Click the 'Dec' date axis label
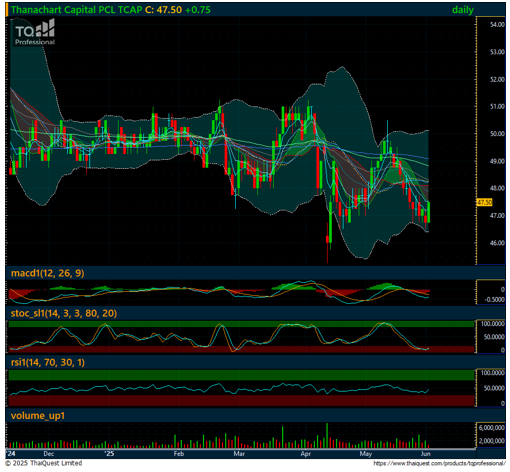510x472 pixels. pos(49,454)
